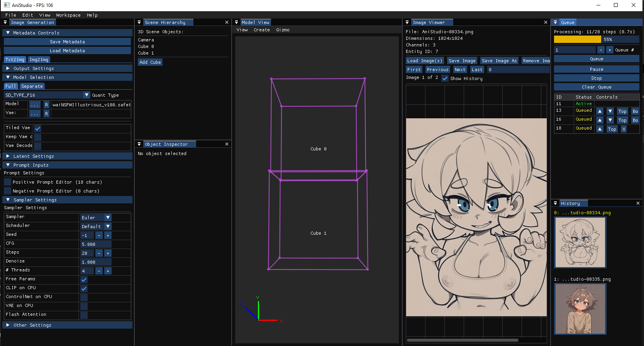
Task: Collapse the Scene Hierarchy panel triangle
Action: point(139,22)
